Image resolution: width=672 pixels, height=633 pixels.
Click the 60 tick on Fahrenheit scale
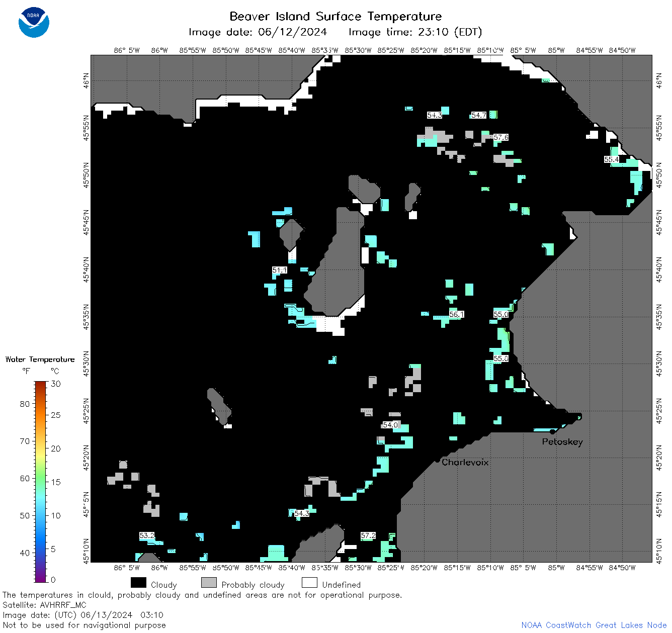[x=25, y=478]
